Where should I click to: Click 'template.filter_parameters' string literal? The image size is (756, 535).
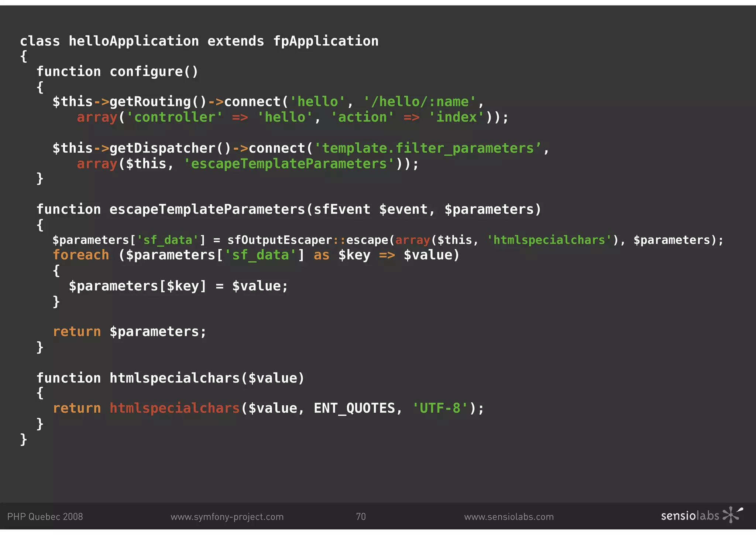coord(427,148)
